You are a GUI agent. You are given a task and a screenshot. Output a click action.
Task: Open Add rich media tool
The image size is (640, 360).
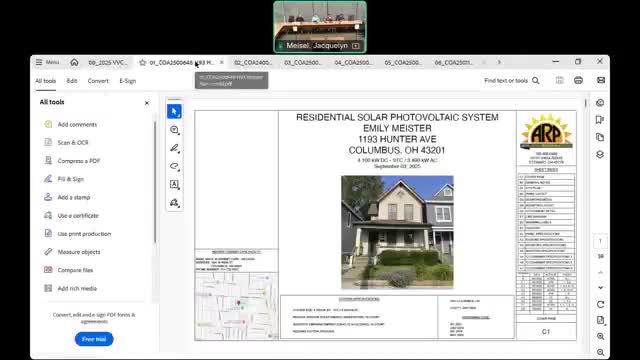(x=70, y=288)
